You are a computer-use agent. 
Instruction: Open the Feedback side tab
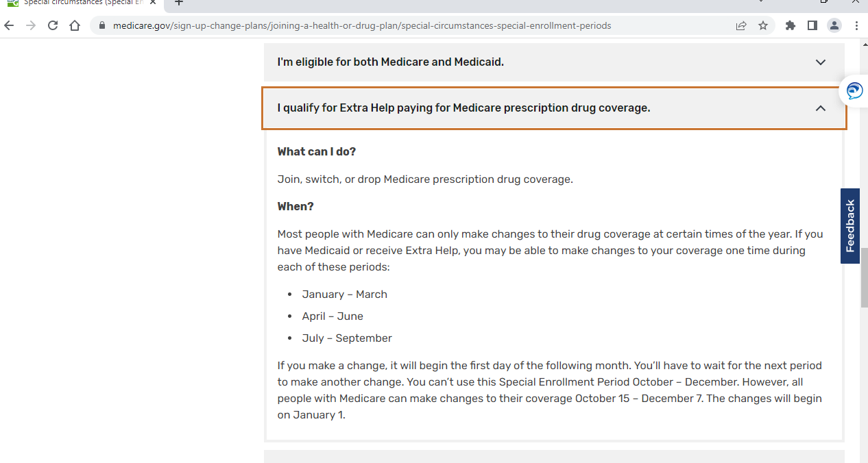click(x=850, y=226)
